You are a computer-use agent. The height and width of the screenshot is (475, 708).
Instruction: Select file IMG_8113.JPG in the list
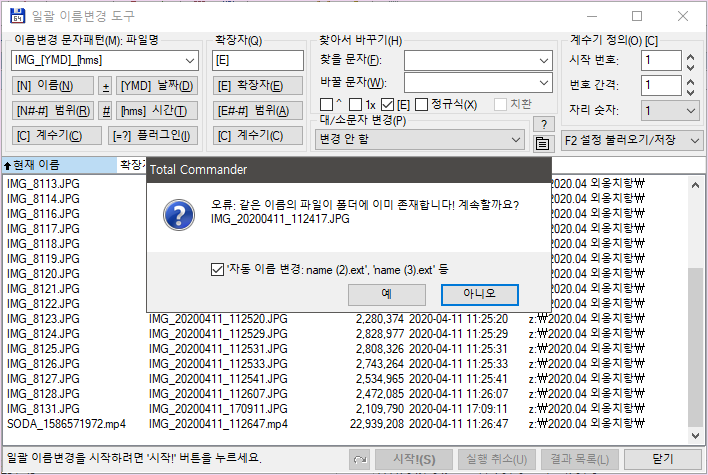pyautogui.click(x=43, y=184)
